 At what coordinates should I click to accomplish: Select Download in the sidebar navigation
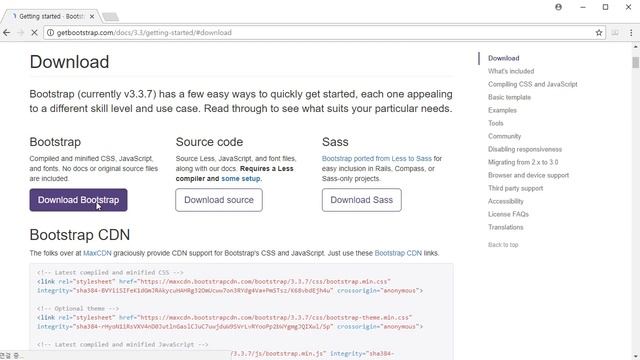click(x=504, y=58)
